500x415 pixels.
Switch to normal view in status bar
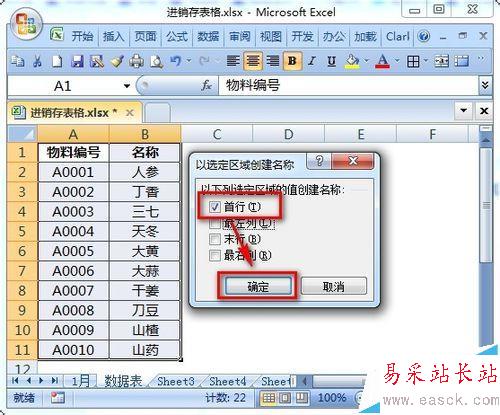click(269, 397)
